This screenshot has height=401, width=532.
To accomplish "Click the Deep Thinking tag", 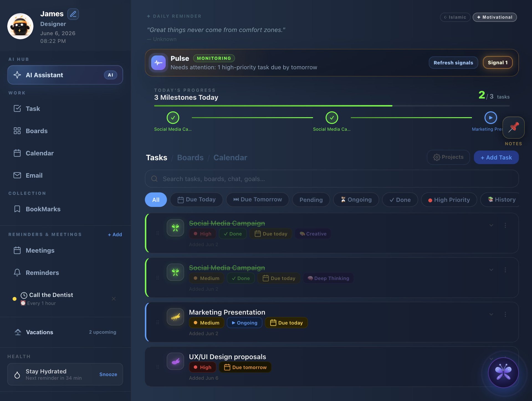I will click(x=328, y=278).
